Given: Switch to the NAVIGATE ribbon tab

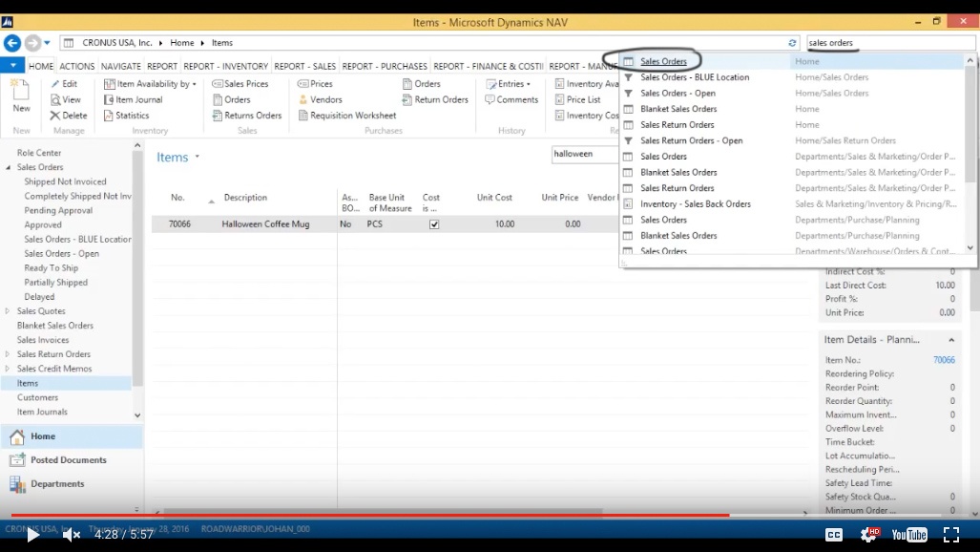Looking at the screenshot, I should click(120, 66).
